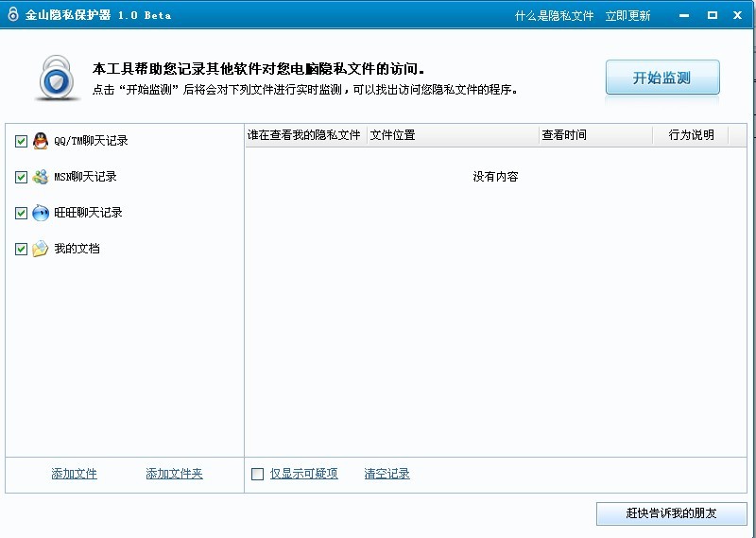The width and height of the screenshot is (756, 538).
Task: Sort by 谁在查看我的隐私文件 column header
Action: [x=306, y=135]
